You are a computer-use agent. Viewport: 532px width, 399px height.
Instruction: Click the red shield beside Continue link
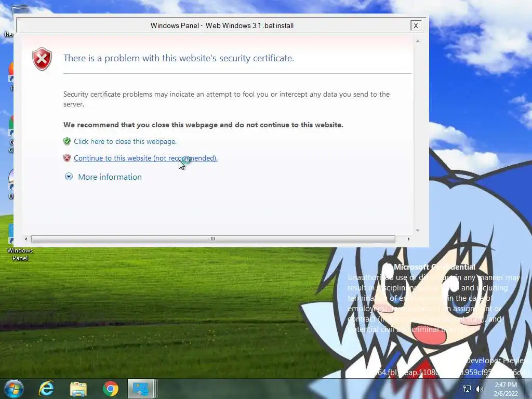coord(67,158)
